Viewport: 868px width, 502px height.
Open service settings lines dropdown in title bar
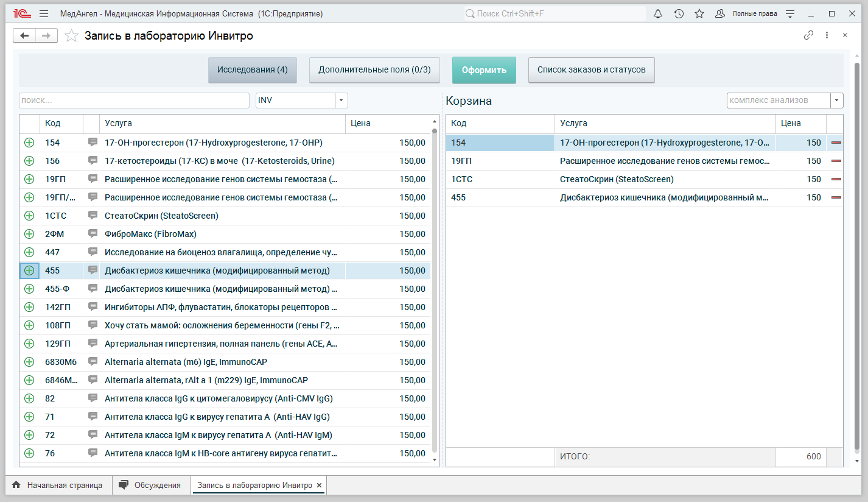[x=790, y=13]
